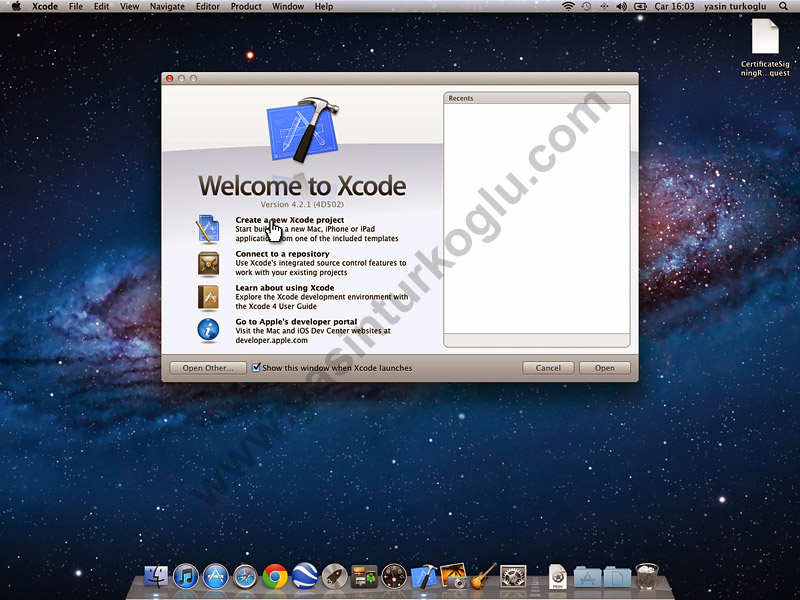Choose 'Connect to a repository' heading
This screenshot has height=600, width=800.
282,254
